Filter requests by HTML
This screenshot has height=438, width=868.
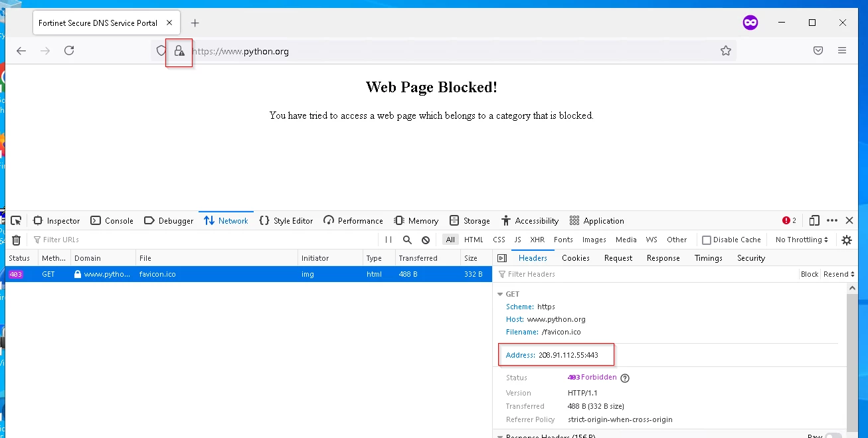click(x=474, y=240)
